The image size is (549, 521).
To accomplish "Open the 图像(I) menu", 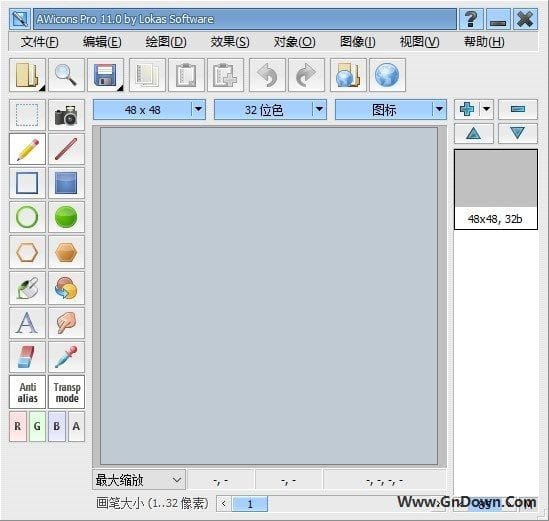I will tap(358, 42).
